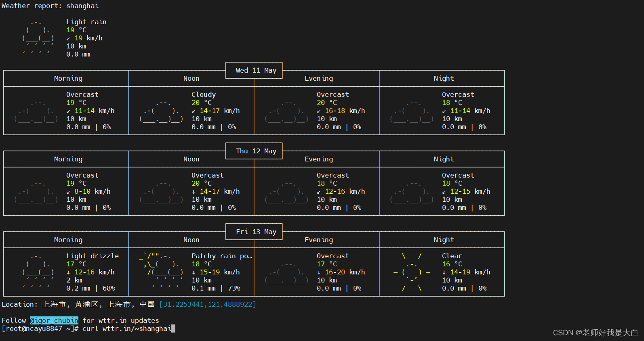
Task: Click the current light rain cloud ASCII icon
Action: (x=38, y=38)
